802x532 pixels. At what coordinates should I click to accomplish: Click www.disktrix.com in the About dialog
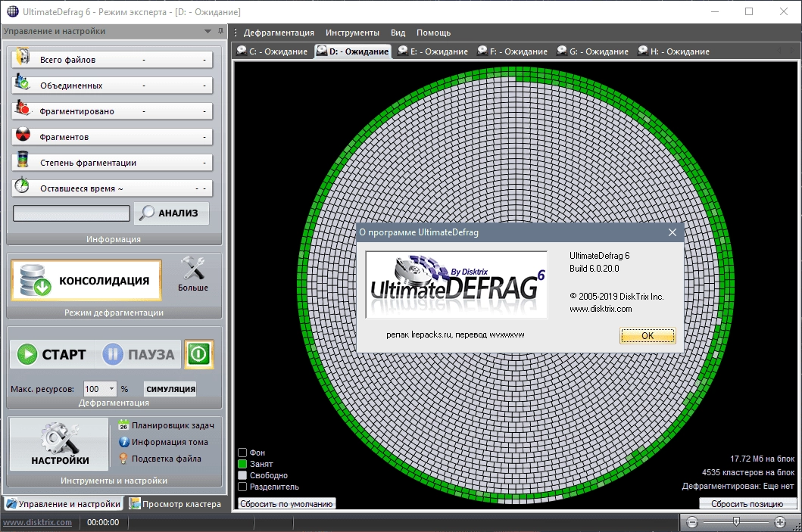coord(601,310)
